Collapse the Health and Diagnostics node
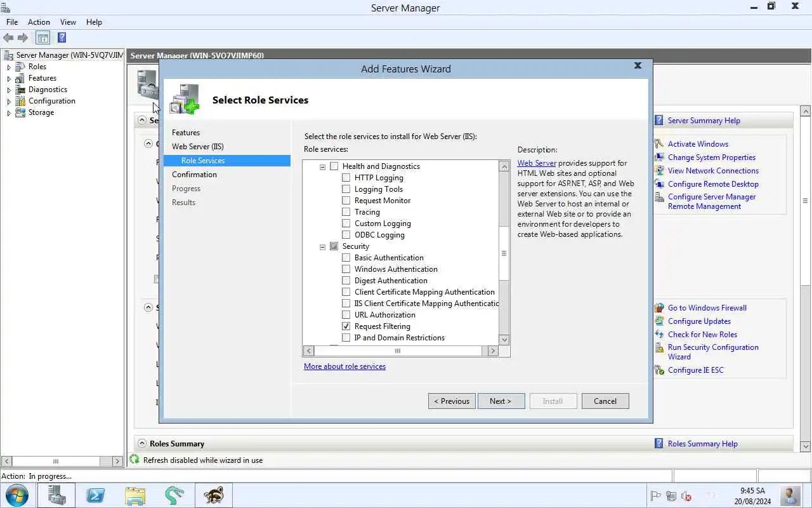Viewport: 812px width, 508px height. click(322, 167)
